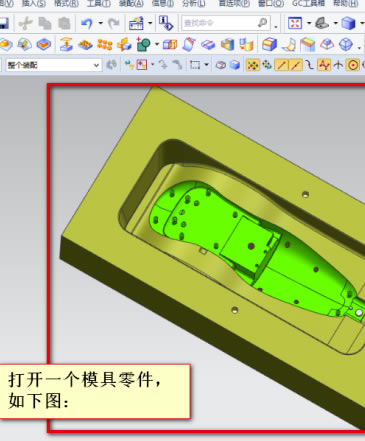The image size is (365, 441).
Task: Open the 帮助(H) menu
Action: point(344,4)
